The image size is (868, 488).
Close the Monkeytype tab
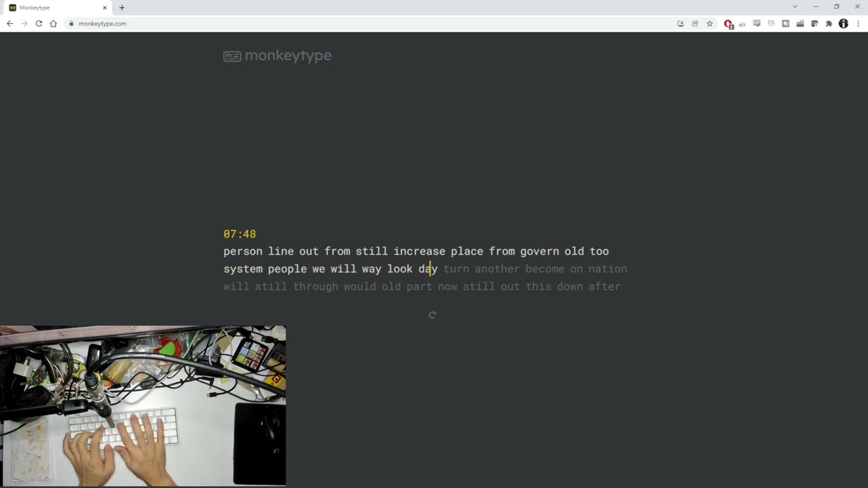(x=105, y=7)
